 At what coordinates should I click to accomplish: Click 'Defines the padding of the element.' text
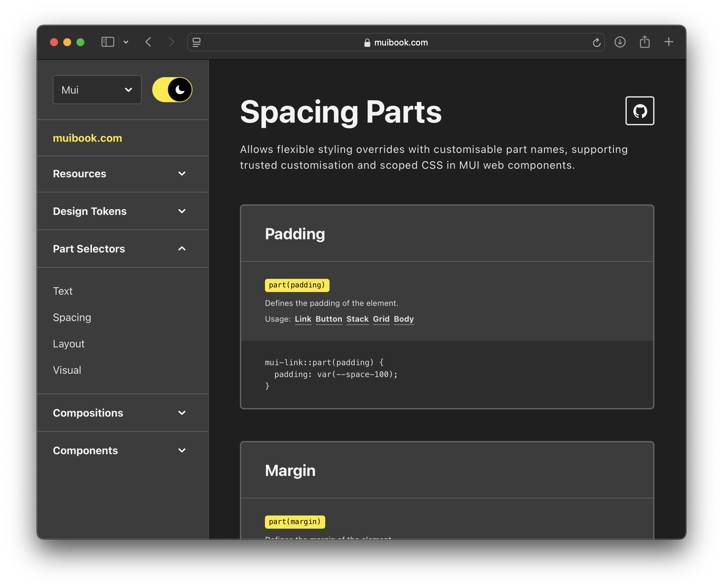[x=331, y=303]
